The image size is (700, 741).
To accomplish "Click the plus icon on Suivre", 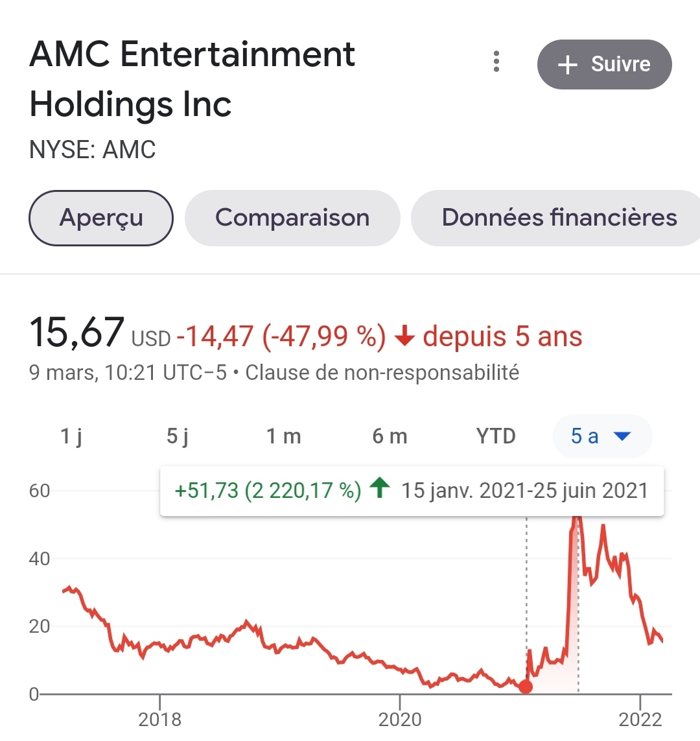I will pyautogui.click(x=567, y=65).
